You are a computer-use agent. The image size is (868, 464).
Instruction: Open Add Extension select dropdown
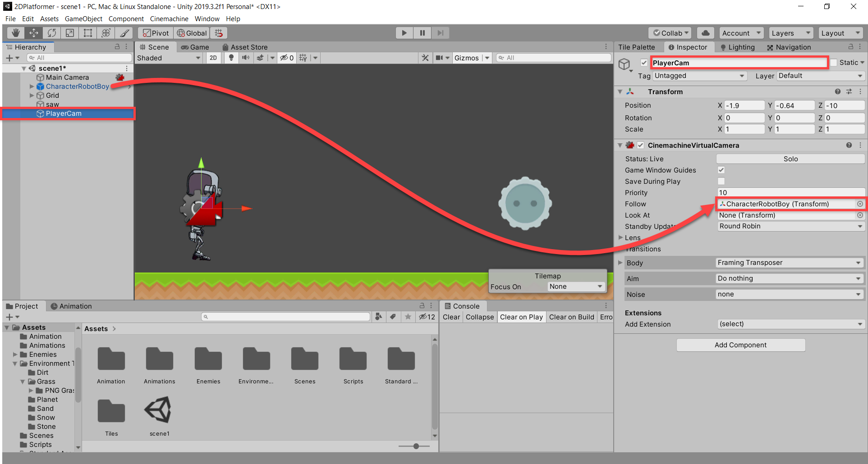click(791, 324)
